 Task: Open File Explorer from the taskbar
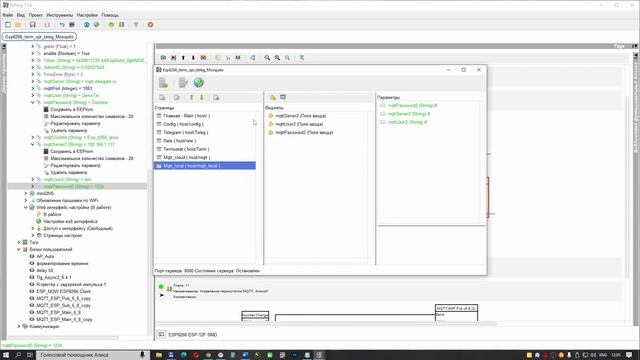159,355
